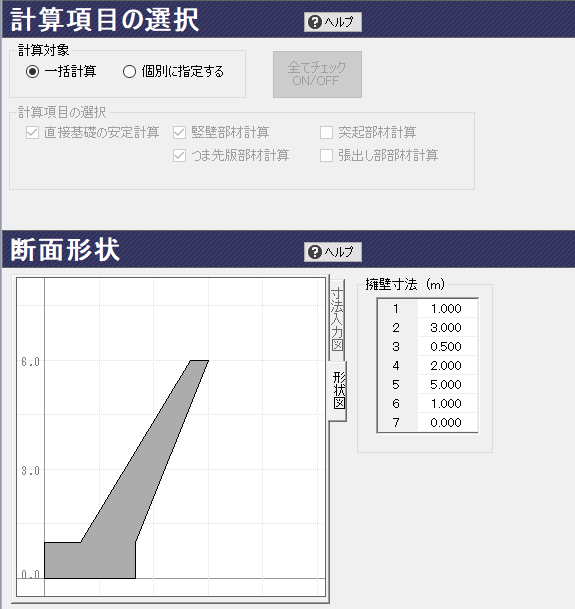Click the 全てチェック ON/OFF button
The width and height of the screenshot is (575, 609).
317,74
